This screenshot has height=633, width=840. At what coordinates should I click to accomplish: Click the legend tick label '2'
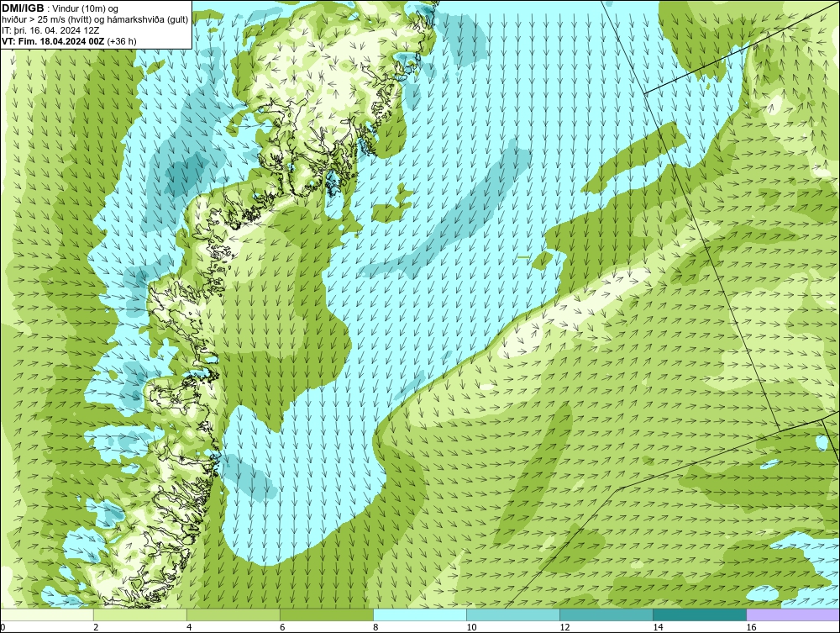96,628
